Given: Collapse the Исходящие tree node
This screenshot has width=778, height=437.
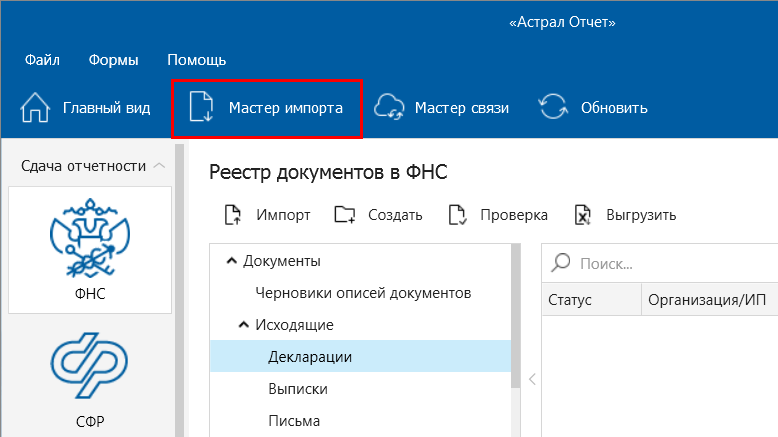Looking at the screenshot, I should [244, 325].
